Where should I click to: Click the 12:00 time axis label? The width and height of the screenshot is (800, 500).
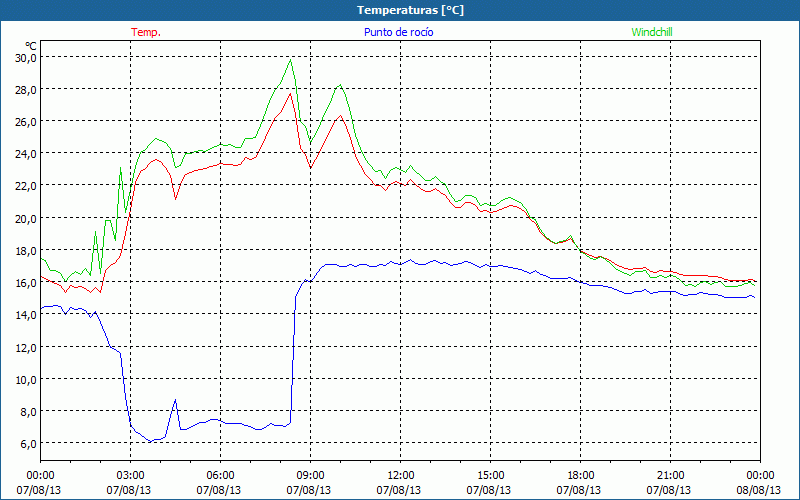pos(401,476)
